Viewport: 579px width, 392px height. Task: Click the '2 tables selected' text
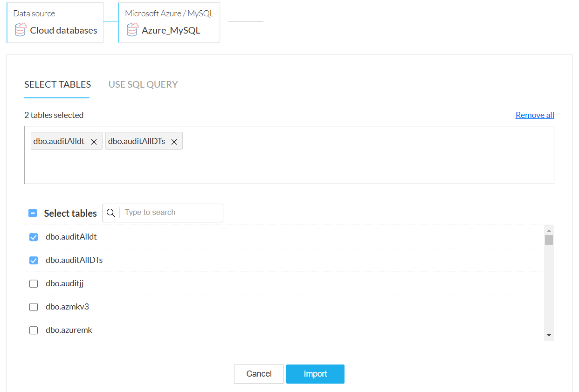tap(54, 115)
